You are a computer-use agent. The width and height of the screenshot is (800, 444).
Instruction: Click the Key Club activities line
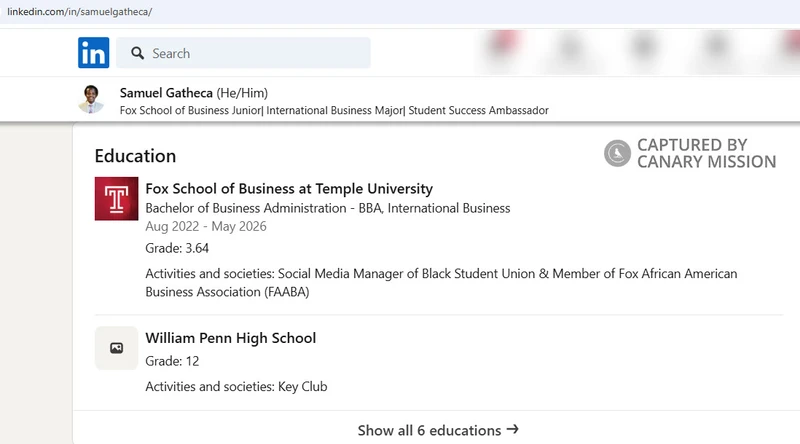[236, 386]
